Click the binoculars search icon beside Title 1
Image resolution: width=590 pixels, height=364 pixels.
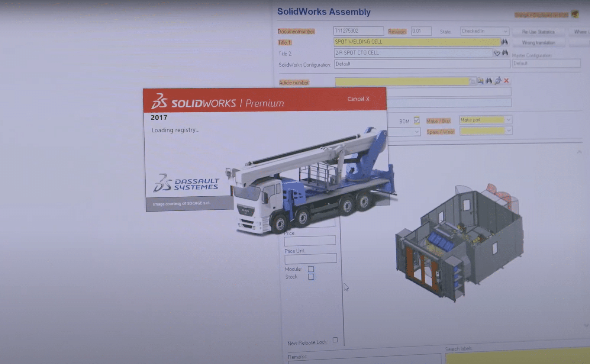pyautogui.click(x=504, y=42)
